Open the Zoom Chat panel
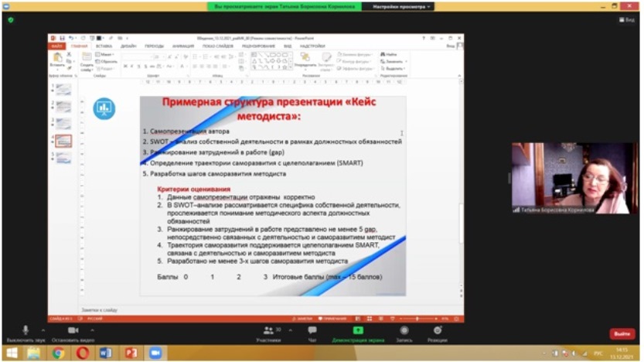Image resolution: width=644 pixels, height=362 pixels. click(x=312, y=330)
